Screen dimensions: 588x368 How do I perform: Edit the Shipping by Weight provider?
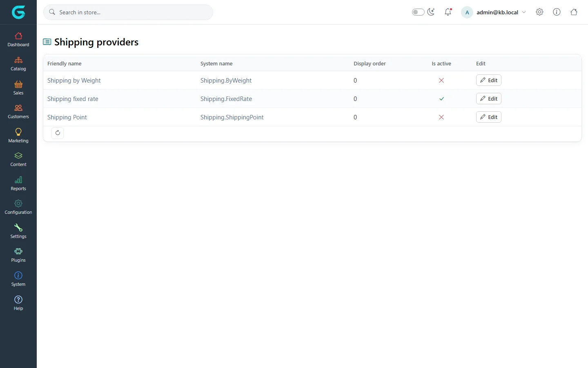point(488,80)
